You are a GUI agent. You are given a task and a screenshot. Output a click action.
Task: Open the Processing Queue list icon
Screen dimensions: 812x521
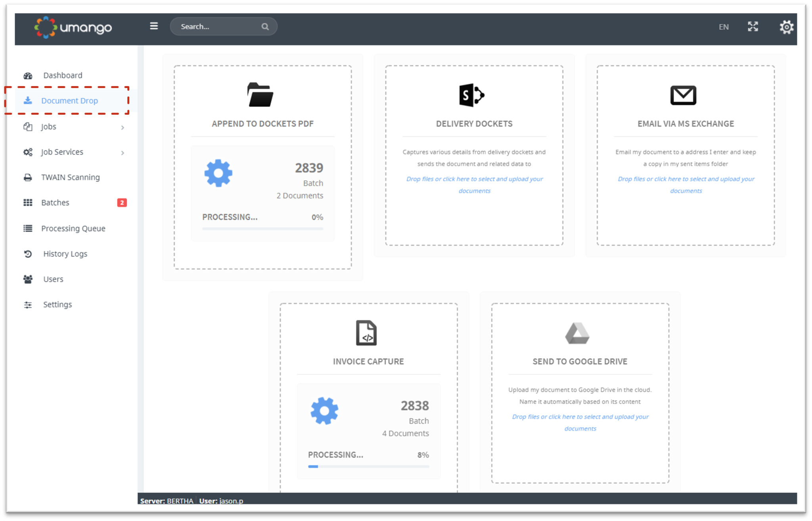coord(27,228)
